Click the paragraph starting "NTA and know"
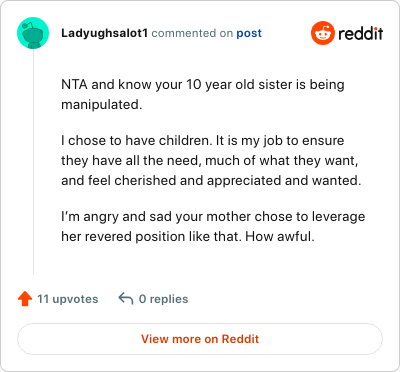The height and width of the screenshot is (372, 400). pos(203,94)
